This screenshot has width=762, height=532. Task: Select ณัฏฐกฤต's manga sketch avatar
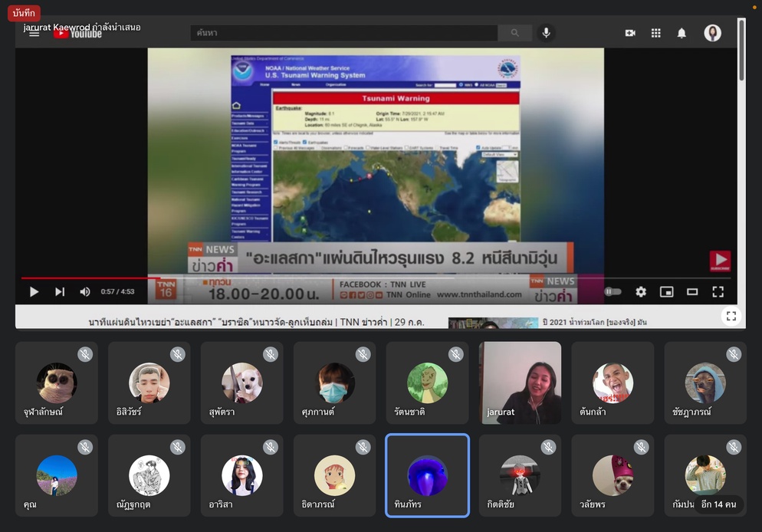pyautogui.click(x=149, y=475)
